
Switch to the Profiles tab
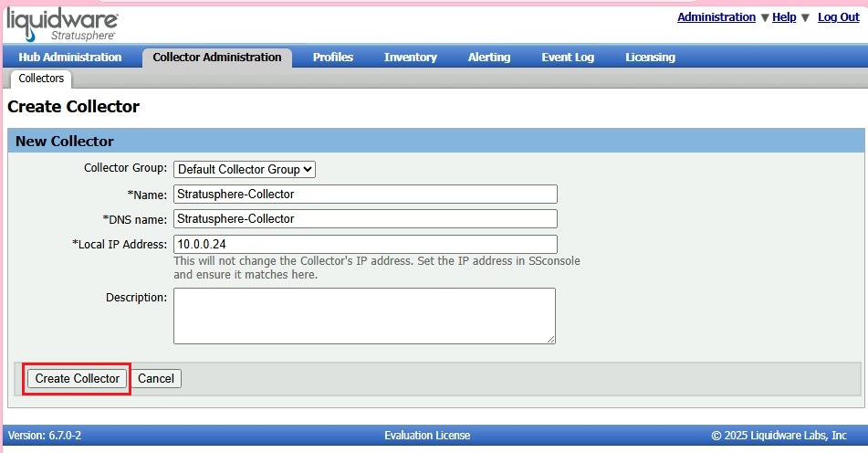click(333, 57)
